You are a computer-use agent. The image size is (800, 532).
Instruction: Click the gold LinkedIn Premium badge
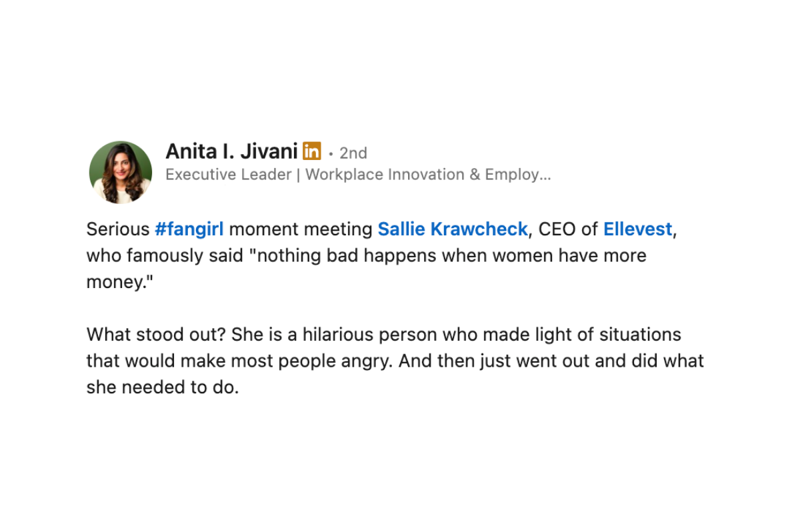[311, 151]
